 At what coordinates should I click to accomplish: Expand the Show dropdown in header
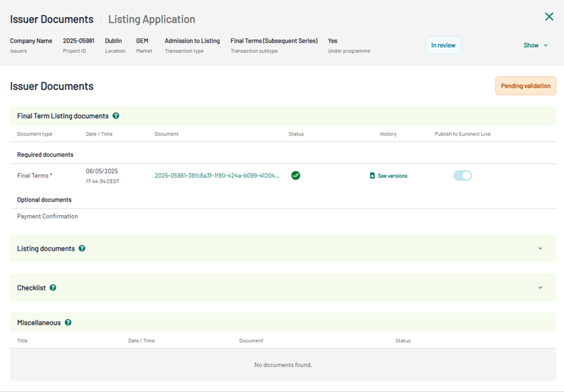point(536,46)
